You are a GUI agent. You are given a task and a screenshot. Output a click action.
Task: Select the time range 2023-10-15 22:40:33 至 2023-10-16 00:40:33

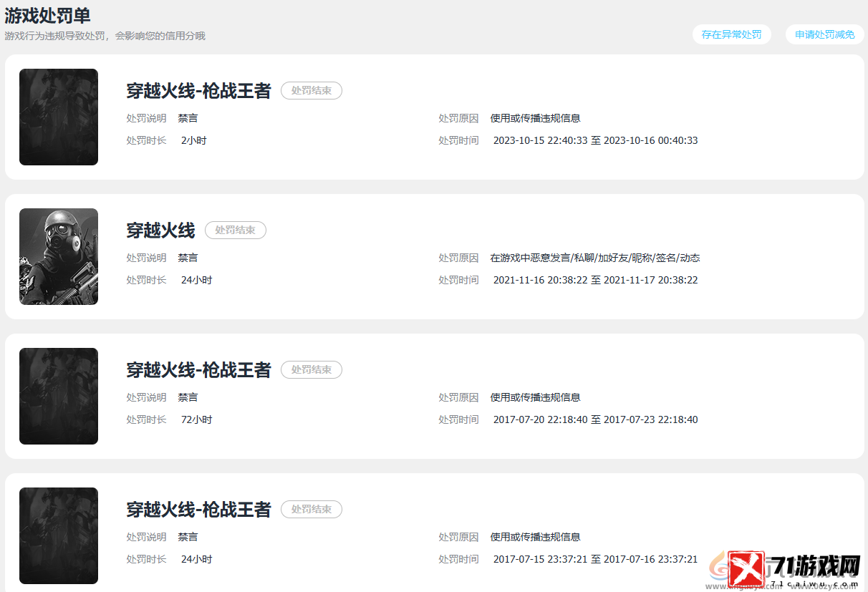[x=596, y=141]
